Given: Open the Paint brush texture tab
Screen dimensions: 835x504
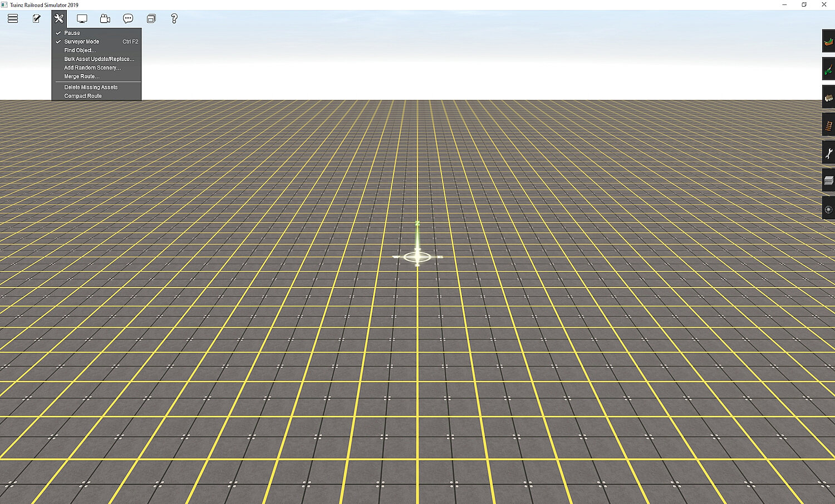Looking at the screenshot, I should tap(828, 70).
